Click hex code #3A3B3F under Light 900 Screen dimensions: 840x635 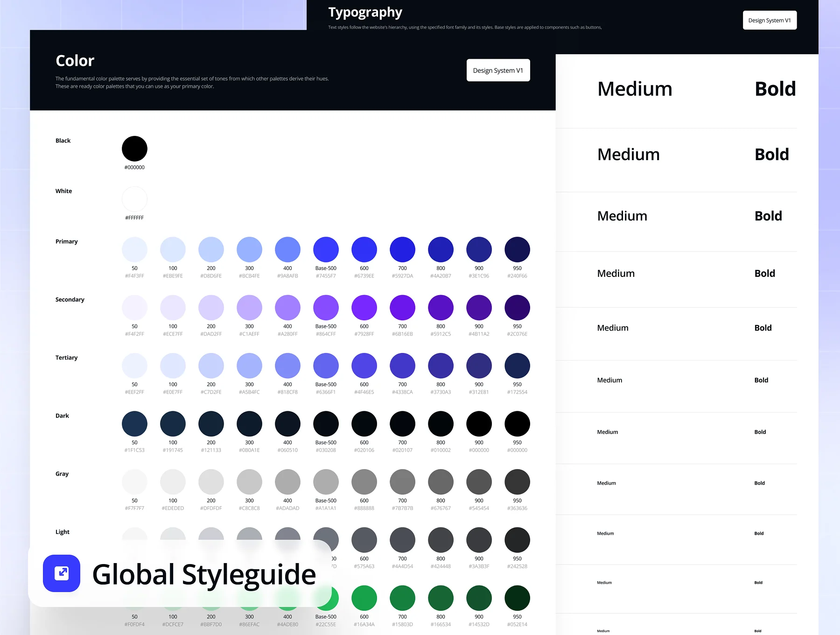pyautogui.click(x=479, y=566)
